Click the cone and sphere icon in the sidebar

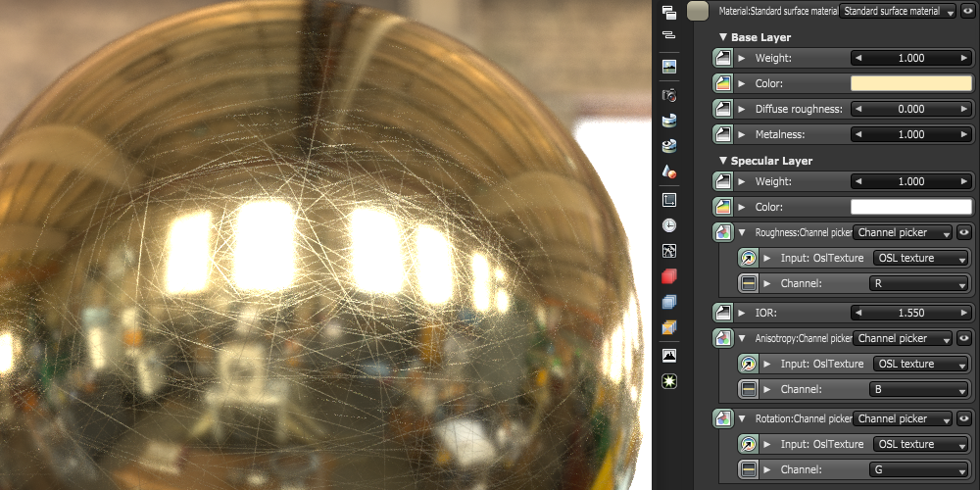(x=669, y=172)
